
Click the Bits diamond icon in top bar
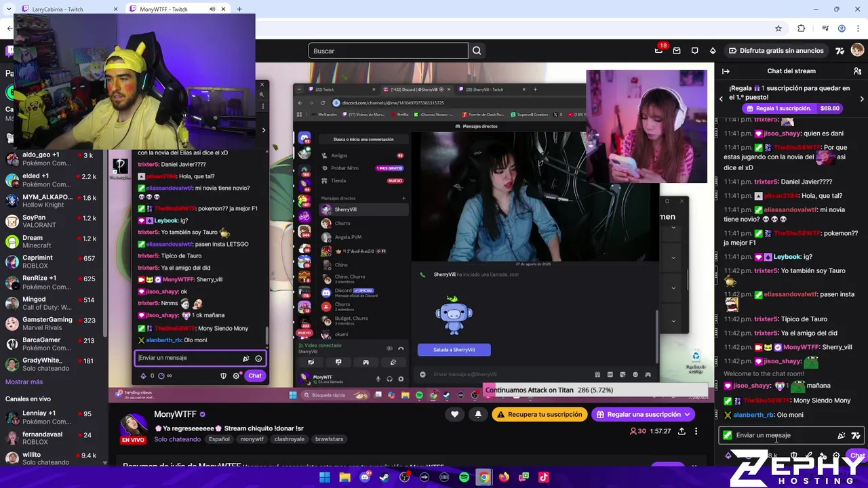coord(713,50)
